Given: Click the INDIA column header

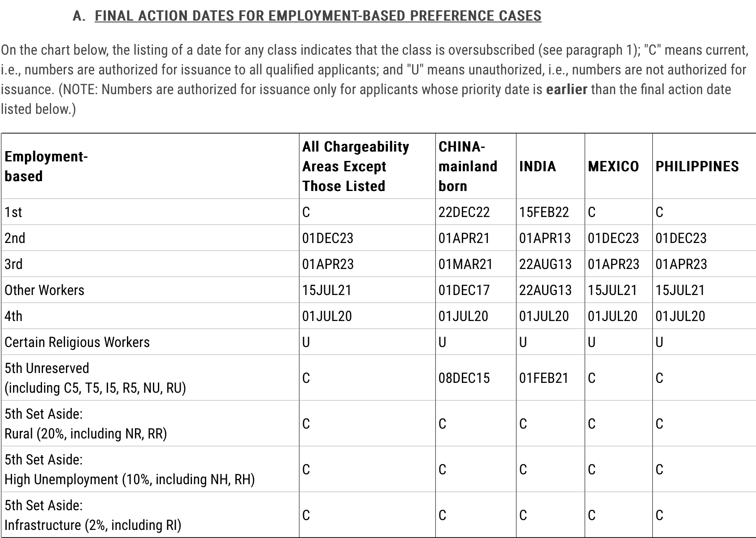Looking at the screenshot, I should (537, 166).
